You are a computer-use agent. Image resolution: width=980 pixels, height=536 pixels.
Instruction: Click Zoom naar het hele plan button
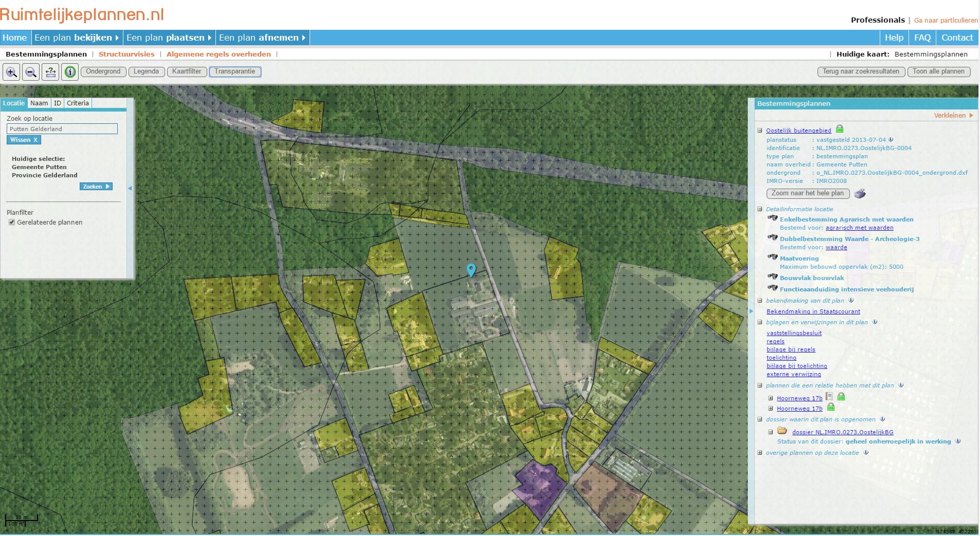808,194
